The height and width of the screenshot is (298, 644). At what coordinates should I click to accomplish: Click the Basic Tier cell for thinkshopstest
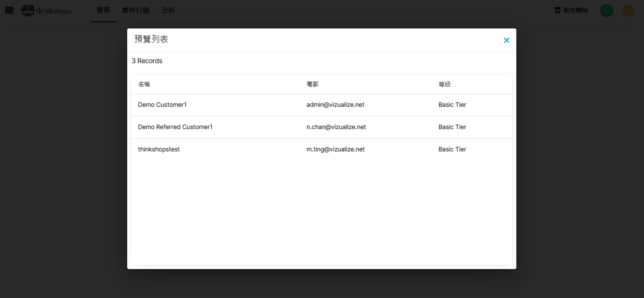click(452, 149)
